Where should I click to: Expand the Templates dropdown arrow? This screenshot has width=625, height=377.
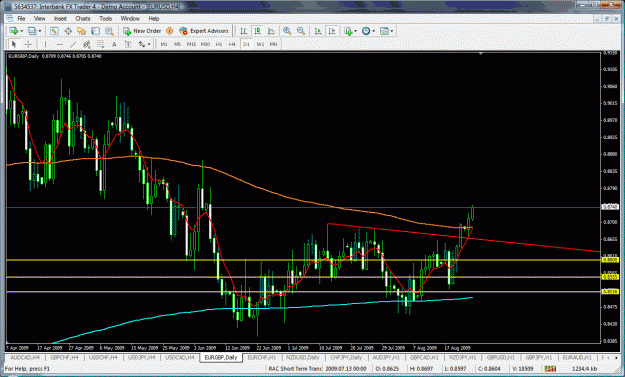point(392,31)
